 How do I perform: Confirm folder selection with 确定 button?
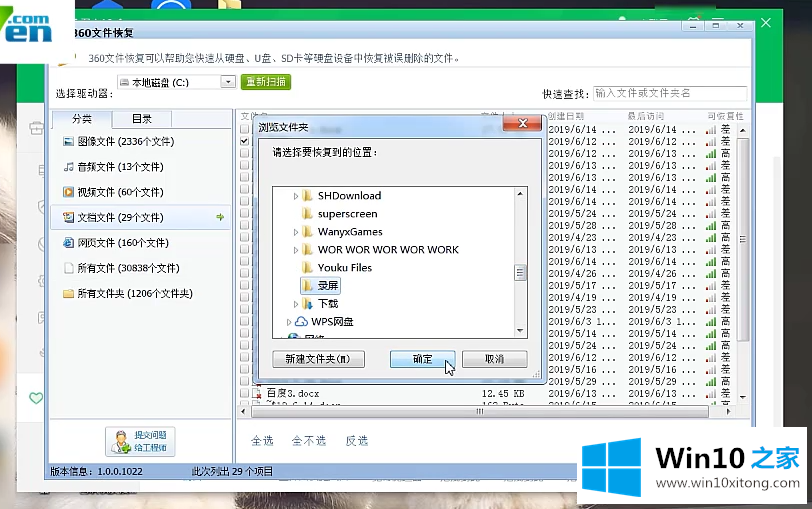(422, 359)
